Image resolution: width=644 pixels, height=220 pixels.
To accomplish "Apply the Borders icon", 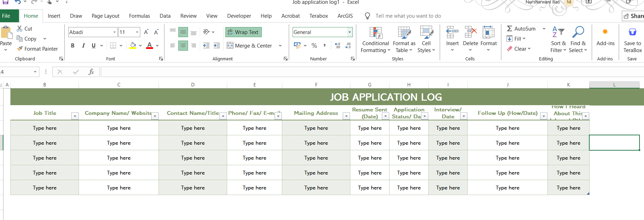I will tap(113, 45).
